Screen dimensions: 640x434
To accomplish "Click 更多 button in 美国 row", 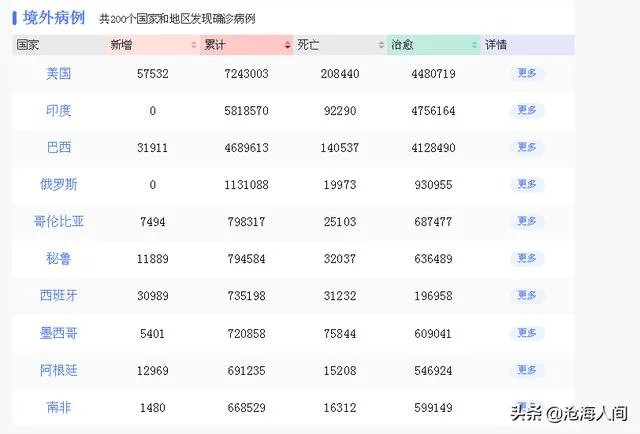I will tap(527, 73).
